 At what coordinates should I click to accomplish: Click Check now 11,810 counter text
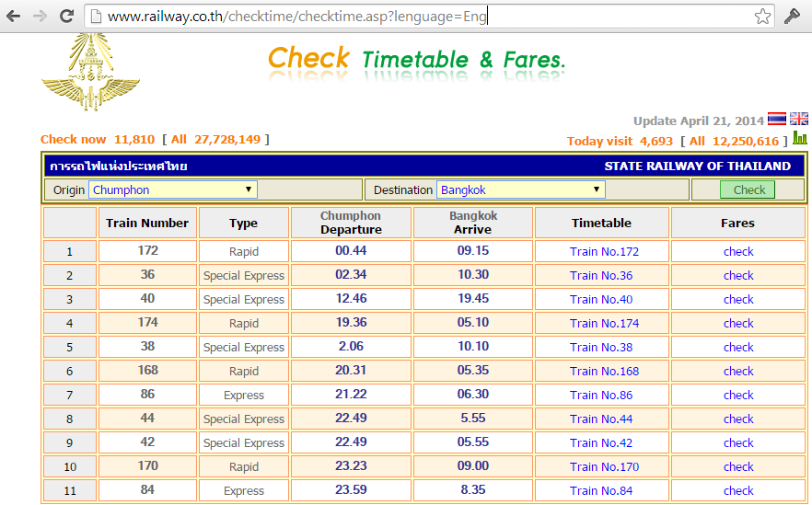coord(98,140)
